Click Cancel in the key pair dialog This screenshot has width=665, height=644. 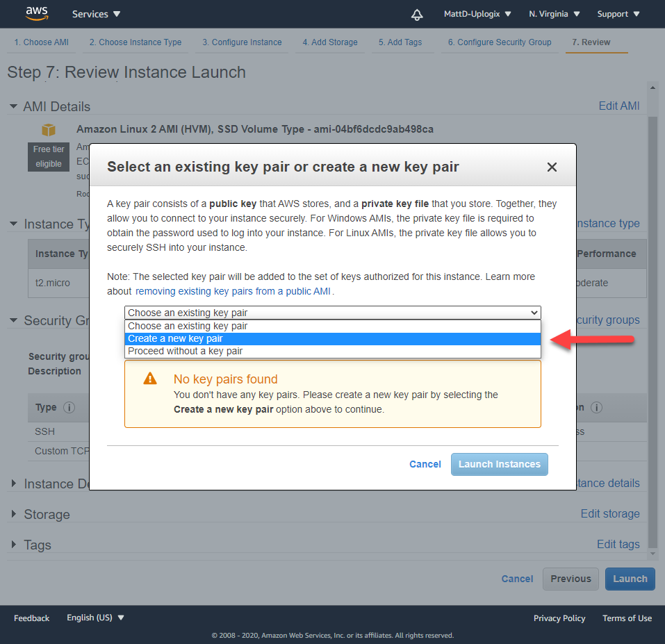pos(425,464)
